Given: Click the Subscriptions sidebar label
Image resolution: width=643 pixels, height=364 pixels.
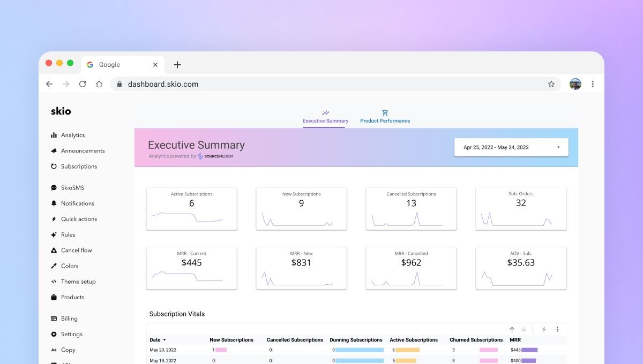Looking at the screenshot, I should tap(79, 166).
